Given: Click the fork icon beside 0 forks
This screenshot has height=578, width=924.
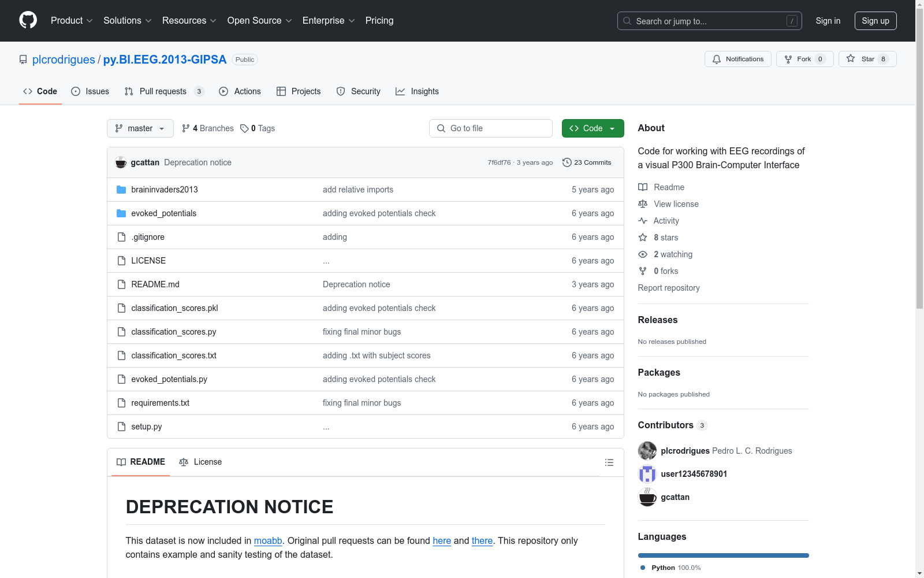Looking at the screenshot, I should click(x=643, y=271).
